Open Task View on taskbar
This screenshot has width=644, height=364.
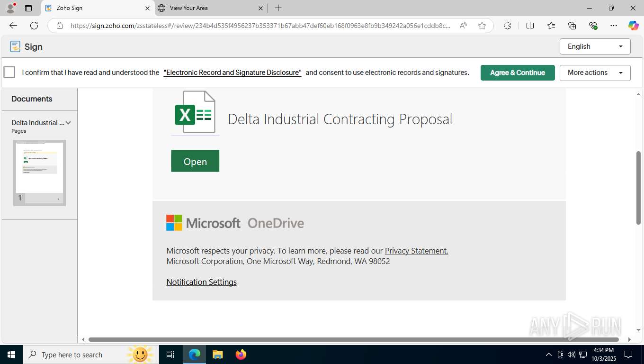tap(170, 355)
